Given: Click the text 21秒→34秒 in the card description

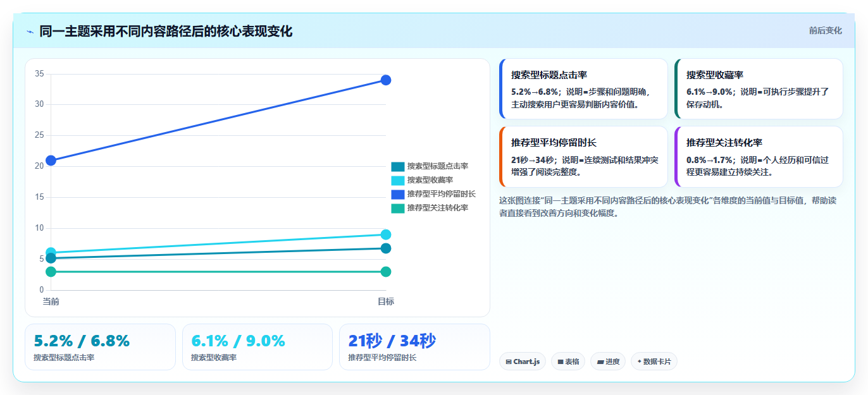Looking at the screenshot, I should [x=533, y=160].
